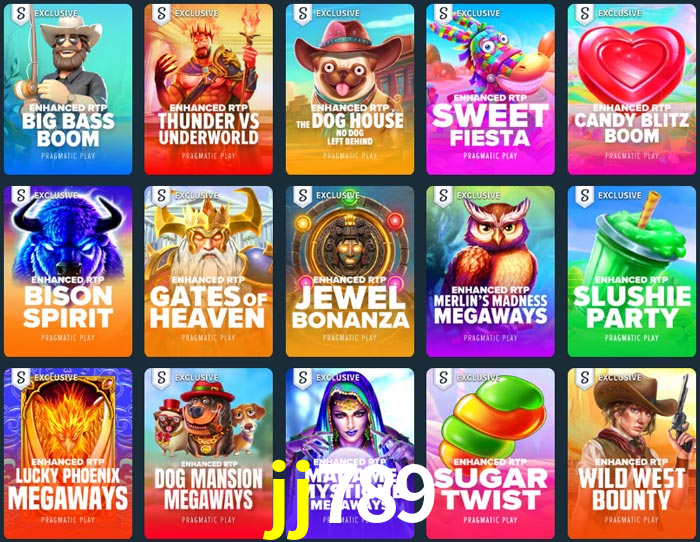Launch Wild West Bounty game card

(x=632, y=454)
